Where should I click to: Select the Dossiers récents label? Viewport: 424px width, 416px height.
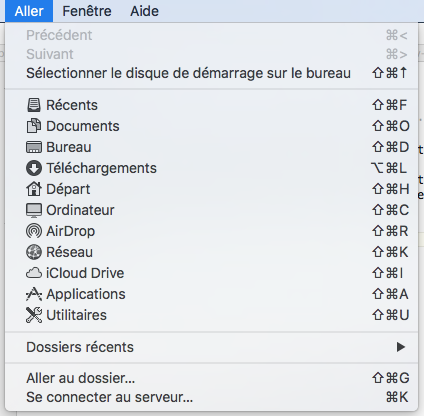[x=80, y=347]
